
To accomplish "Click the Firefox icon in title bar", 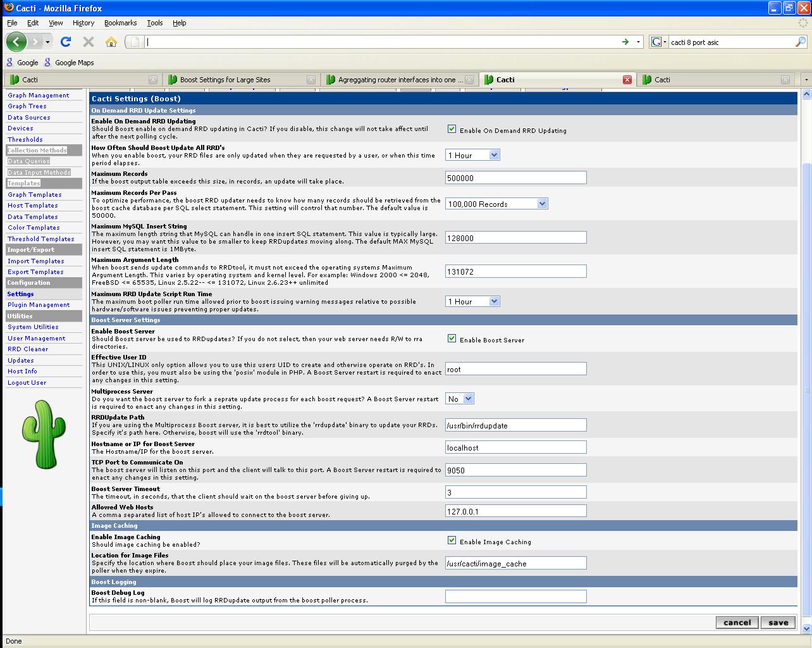I will [x=8, y=8].
